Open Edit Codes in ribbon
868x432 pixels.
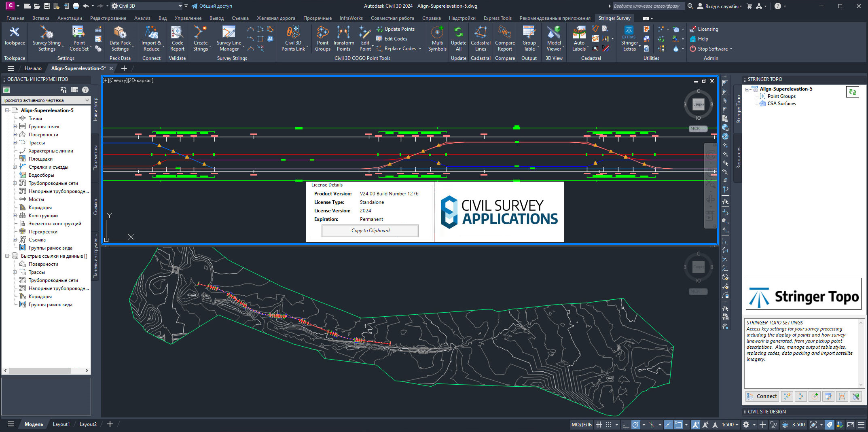(392, 39)
